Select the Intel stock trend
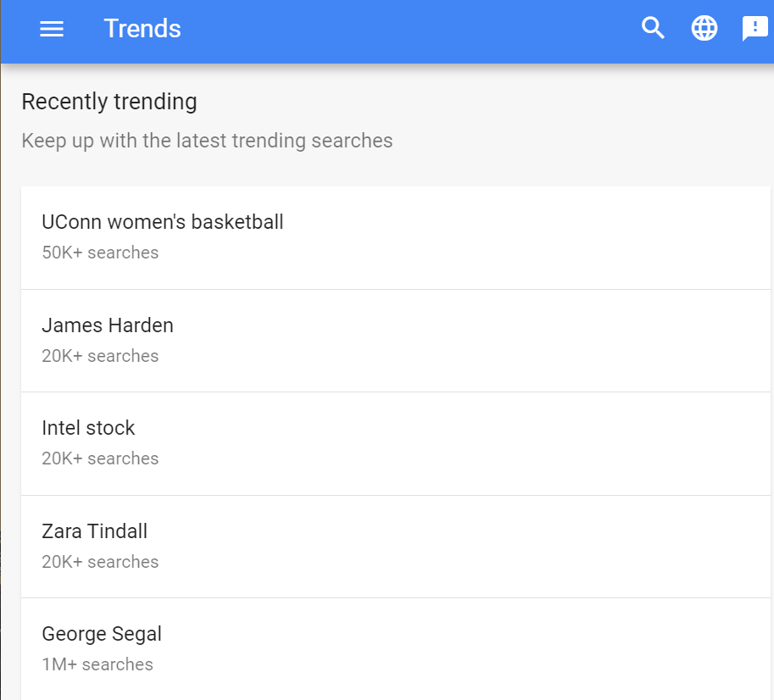Viewport: 774px width, 700px height. coord(88,428)
